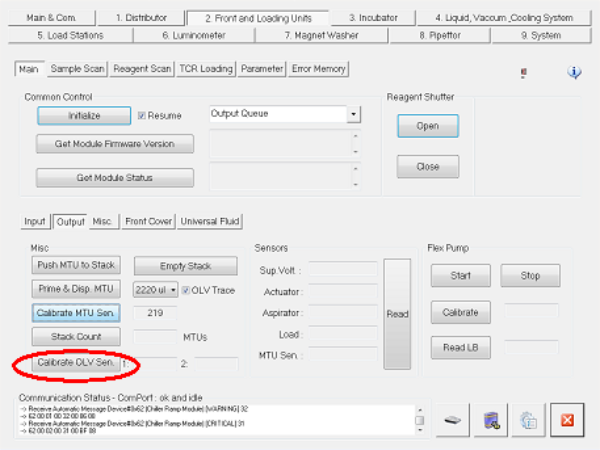Click the database icon button

pos(491,421)
